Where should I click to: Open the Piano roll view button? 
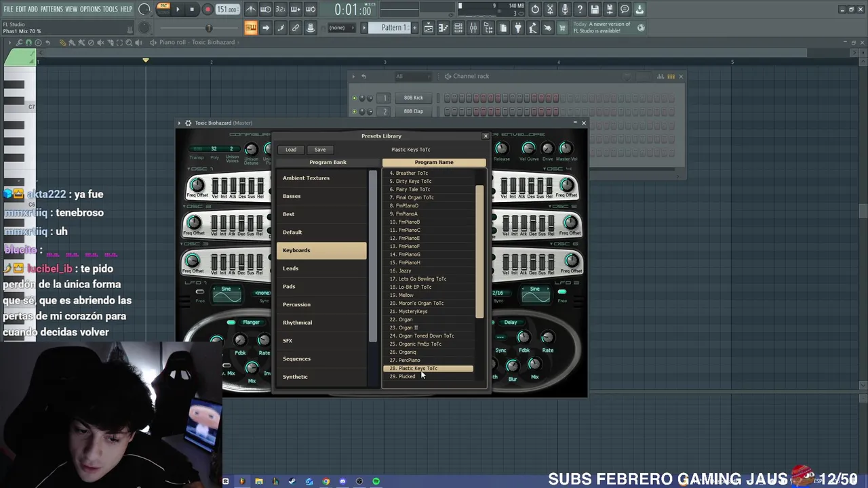click(x=443, y=28)
